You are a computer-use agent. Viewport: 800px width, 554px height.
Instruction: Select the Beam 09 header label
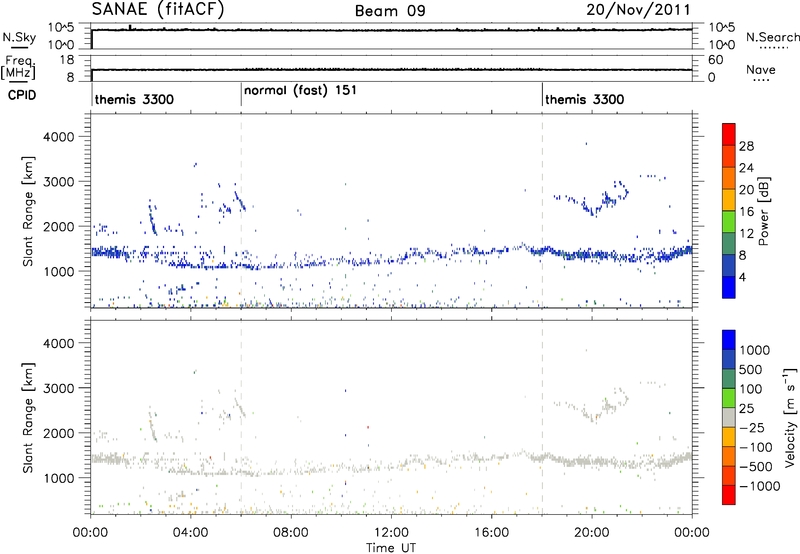coord(390,11)
